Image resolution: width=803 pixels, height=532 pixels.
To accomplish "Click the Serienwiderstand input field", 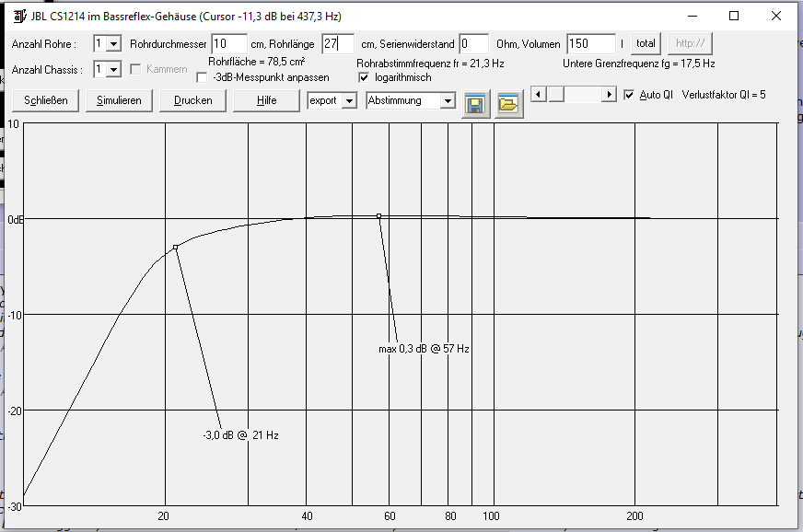I will pyautogui.click(x=473, y=44).
